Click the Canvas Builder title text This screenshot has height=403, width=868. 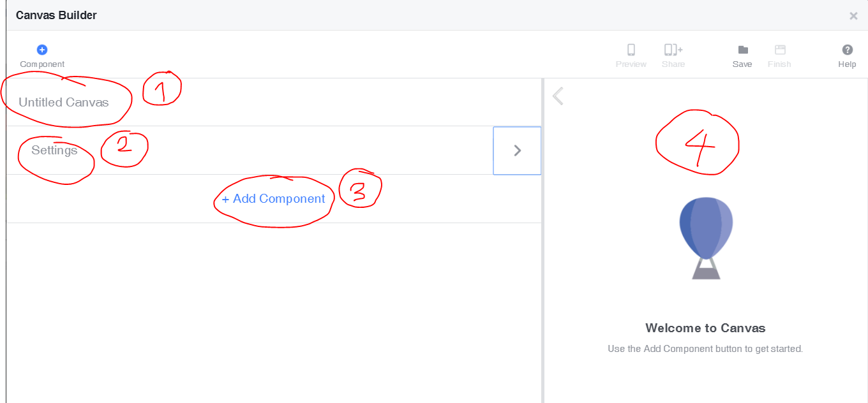tap(56, 15)
